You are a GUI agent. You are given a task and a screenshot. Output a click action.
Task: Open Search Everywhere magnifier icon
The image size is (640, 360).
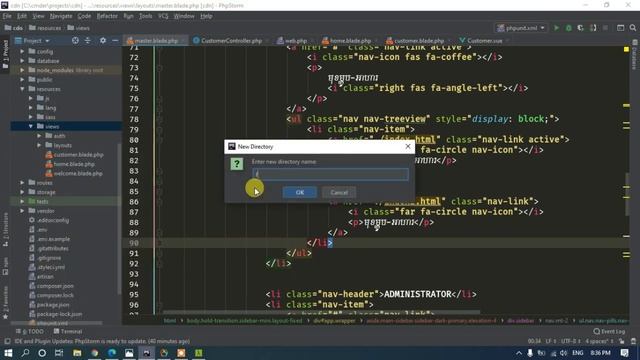click(x=633, y=28)
